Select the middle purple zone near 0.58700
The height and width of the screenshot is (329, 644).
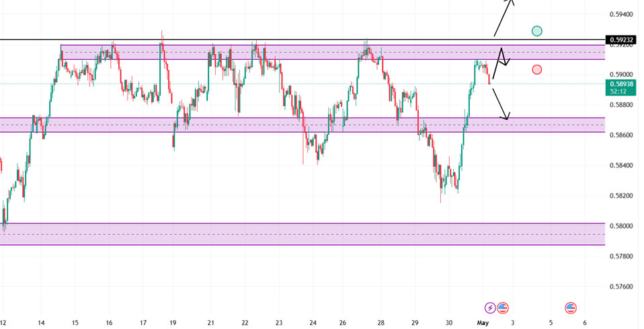pos(303,124)
